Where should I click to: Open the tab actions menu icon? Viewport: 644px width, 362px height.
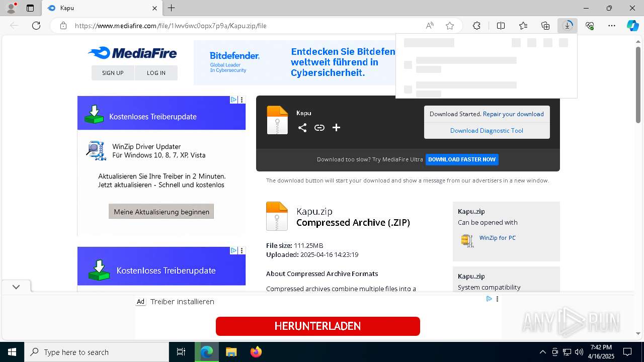30,8
